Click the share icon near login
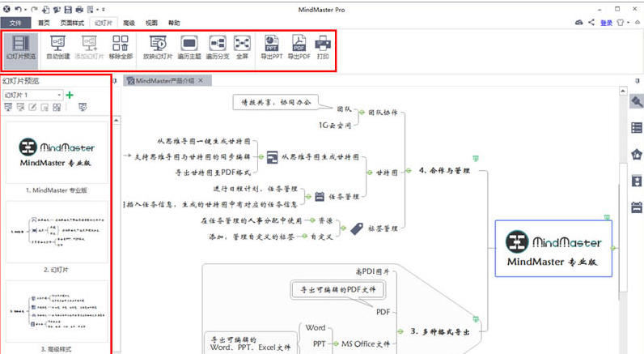This screenshot has height=354, width=644. tap(591, 22)
